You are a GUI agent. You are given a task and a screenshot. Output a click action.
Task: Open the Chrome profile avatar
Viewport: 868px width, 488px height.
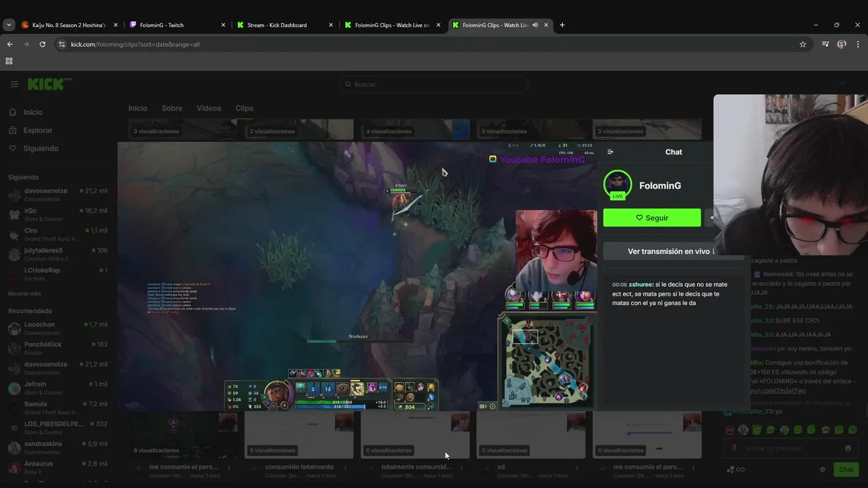(842, 44)
